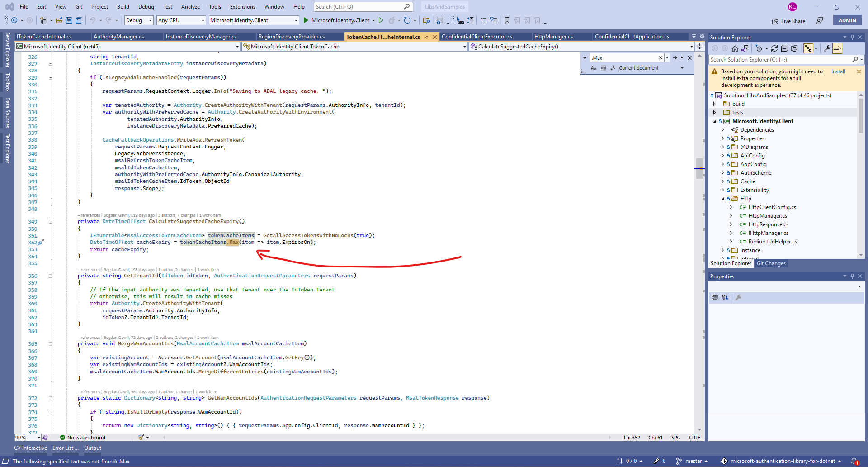Click the Install link in the warning banner
The height and width of the screenshot is (467, 868).
click(838, 71)
